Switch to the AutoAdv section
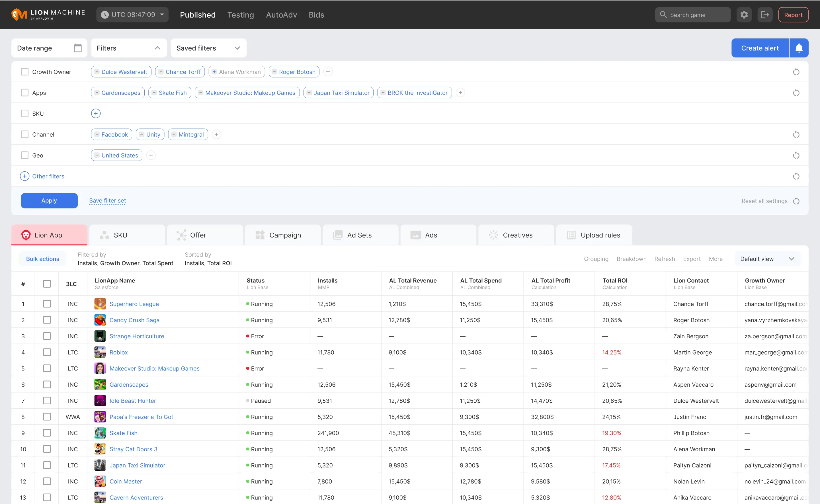Viewport: 820px width, 504px height. click(281, 15)
